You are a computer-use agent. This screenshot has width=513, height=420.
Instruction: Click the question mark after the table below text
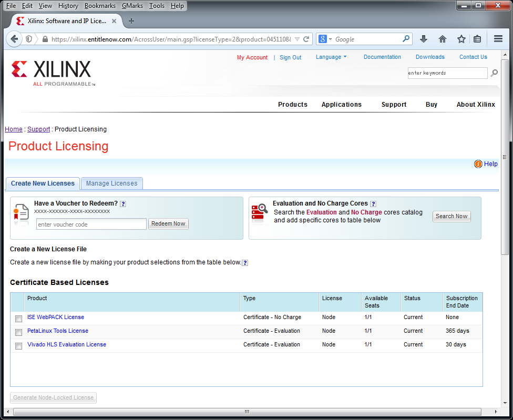(245, 263)
